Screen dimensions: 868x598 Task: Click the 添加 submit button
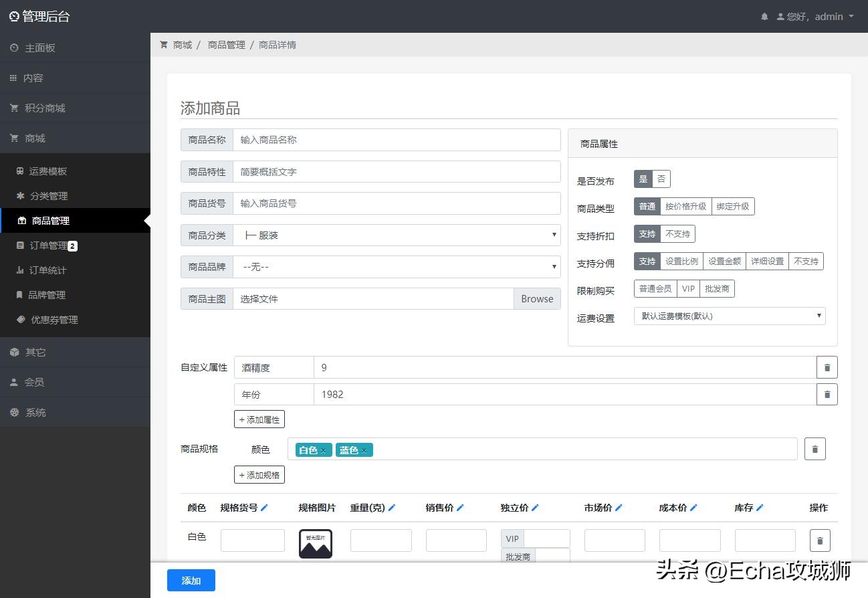coord(191,580)
